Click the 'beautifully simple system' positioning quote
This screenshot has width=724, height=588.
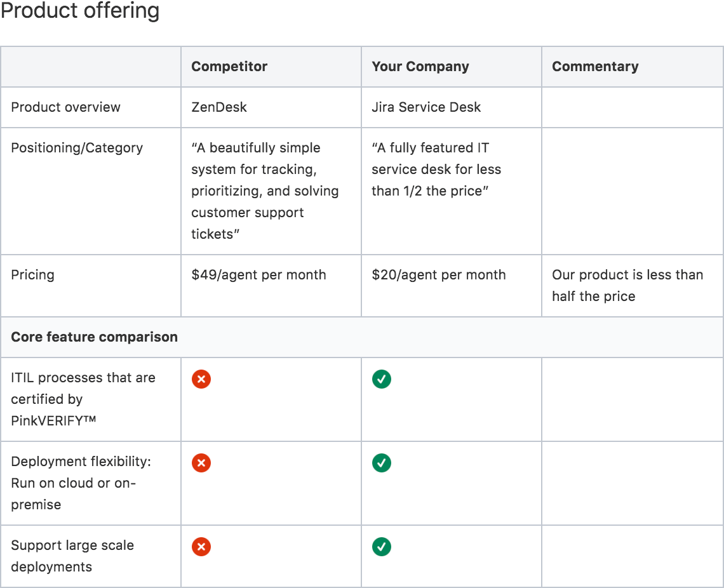coord(265,191)
